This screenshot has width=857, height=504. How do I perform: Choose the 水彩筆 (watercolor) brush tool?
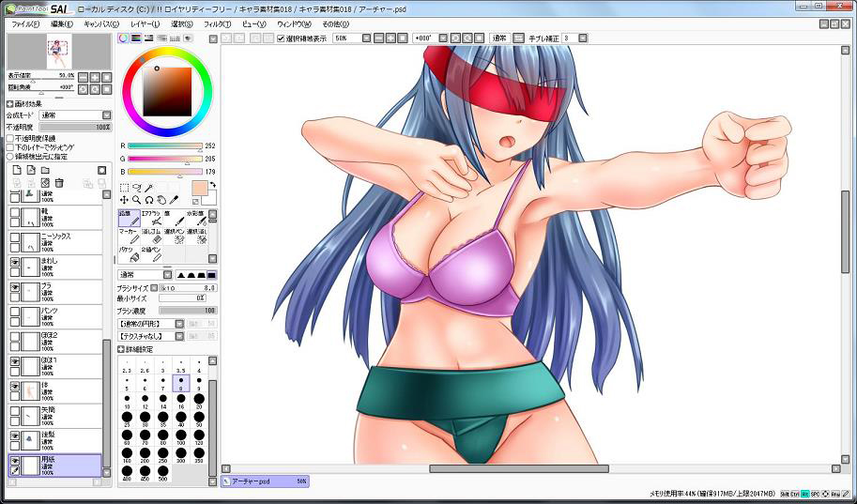tap(195, 218)
